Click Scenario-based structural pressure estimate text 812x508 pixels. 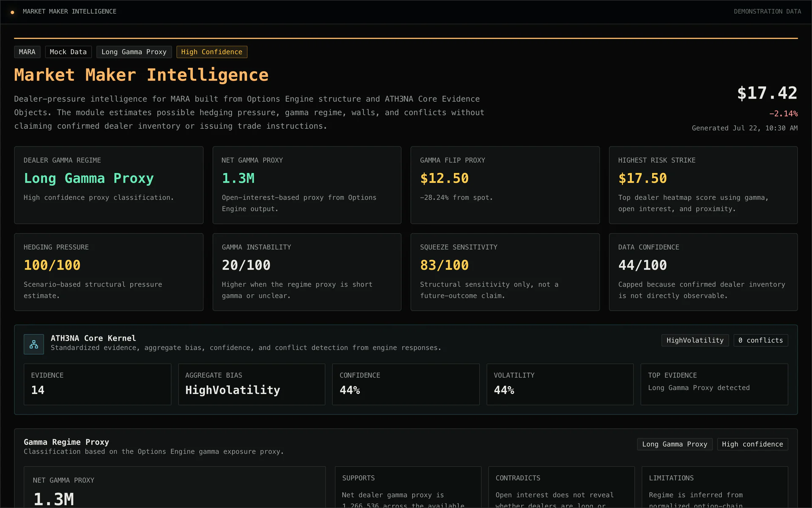93,290
